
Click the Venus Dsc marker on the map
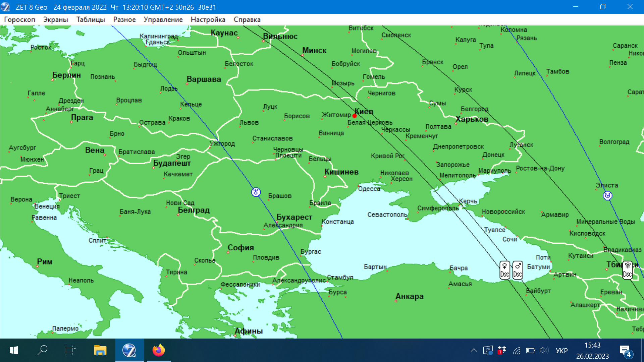pos(504,270)
